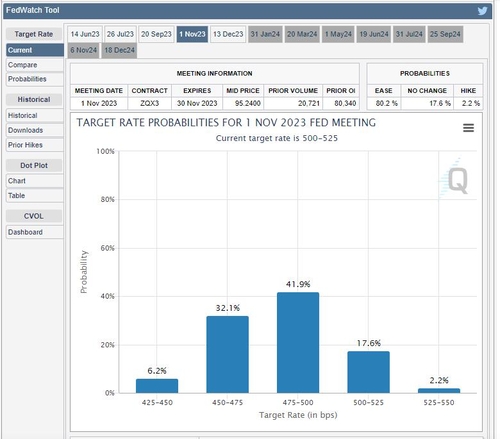Click the Target Rate section header
The height and width of the screenshot is (439, 500).
(34, 34)
